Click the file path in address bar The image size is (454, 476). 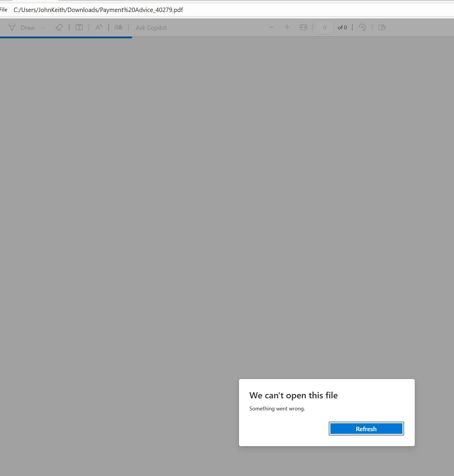pos(98,10)
